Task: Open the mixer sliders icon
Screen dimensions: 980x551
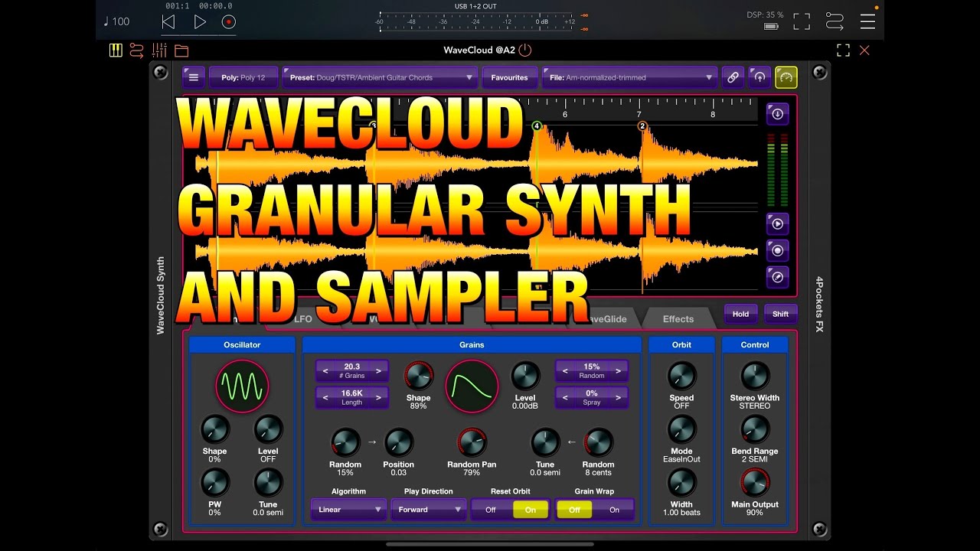Action: [x=159, y=51]
